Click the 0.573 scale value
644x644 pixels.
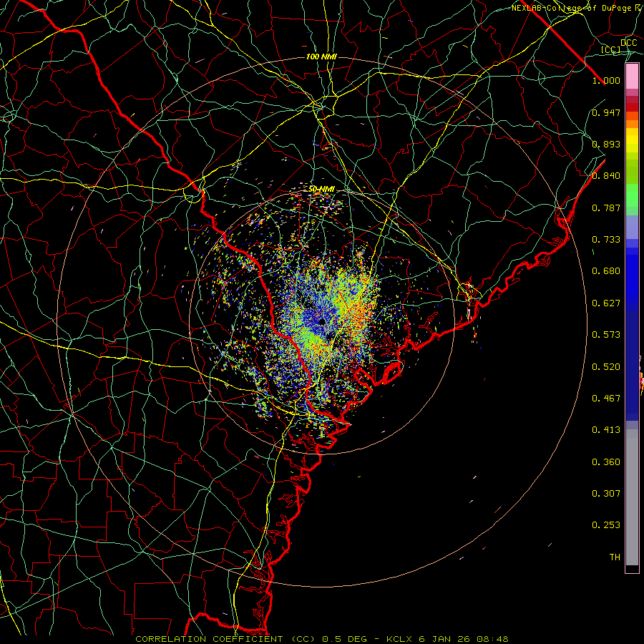click(606, 335)
